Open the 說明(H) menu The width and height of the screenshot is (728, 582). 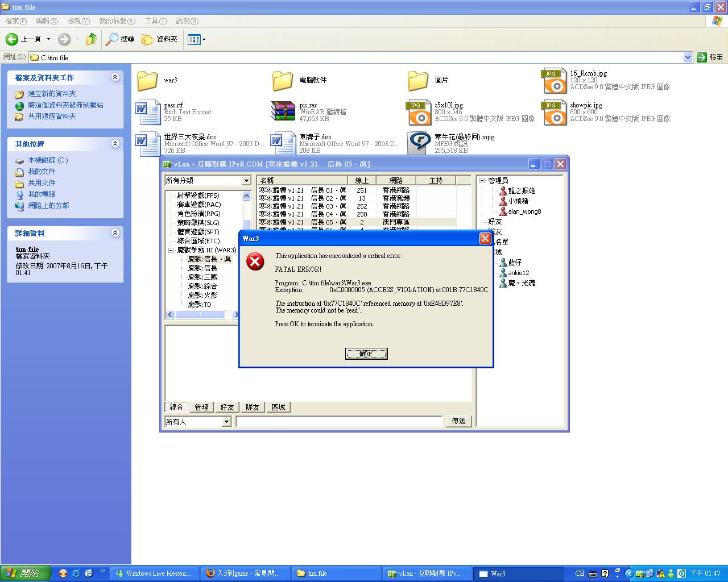click(187, 21)
